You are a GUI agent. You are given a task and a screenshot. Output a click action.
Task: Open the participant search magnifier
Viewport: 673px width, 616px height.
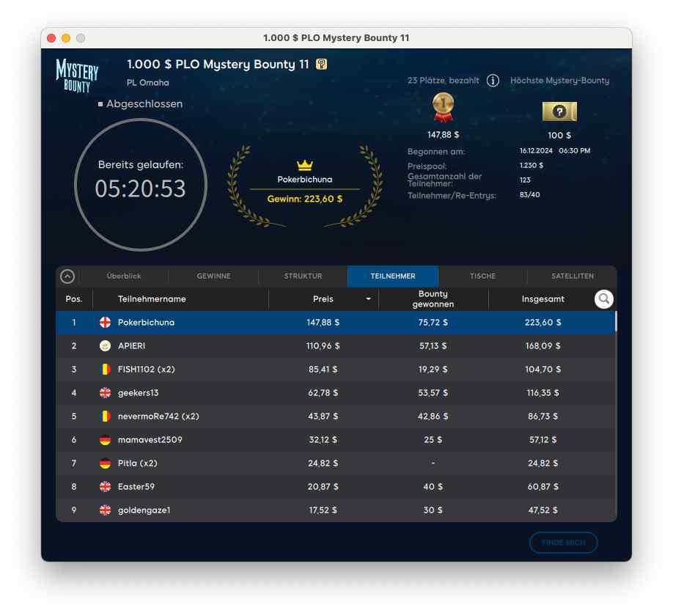[603, 298]
